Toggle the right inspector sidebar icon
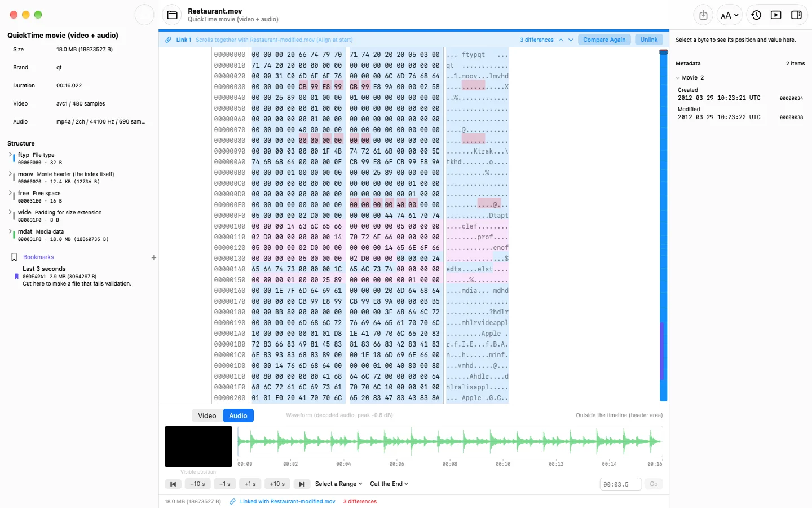Screen dimensions: 812x508 796,15
